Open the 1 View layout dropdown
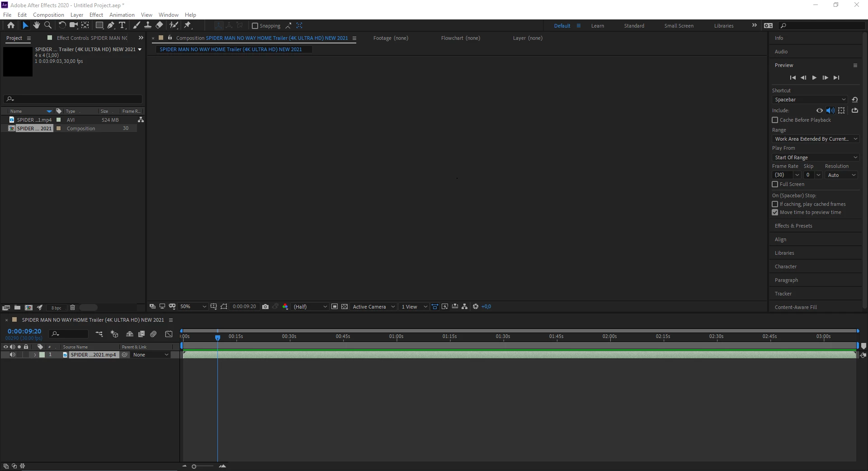Viewport: 868px width, 471px height. [414, 306]
